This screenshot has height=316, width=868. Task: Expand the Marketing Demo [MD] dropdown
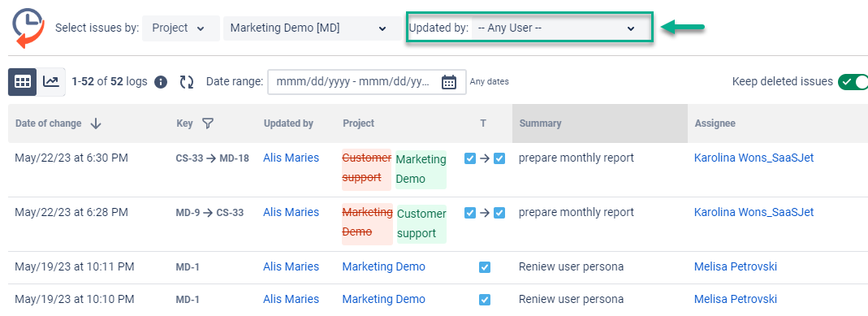click(x=313, y=28)
